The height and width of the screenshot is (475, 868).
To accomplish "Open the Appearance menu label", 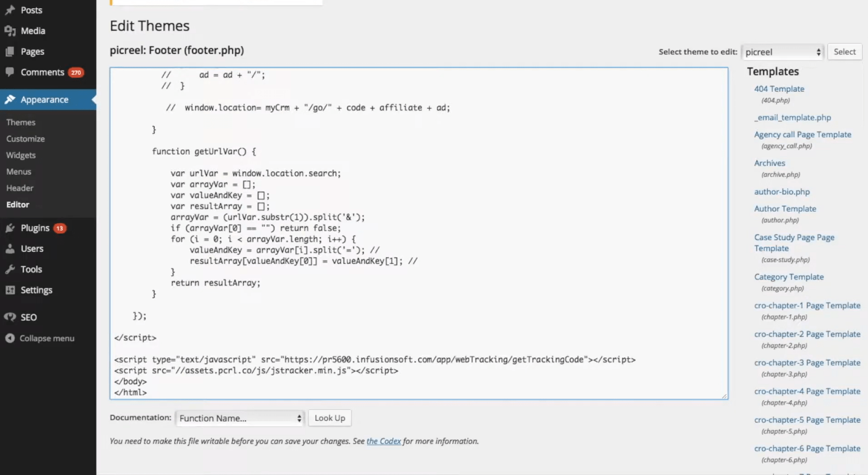I will 44,99.
